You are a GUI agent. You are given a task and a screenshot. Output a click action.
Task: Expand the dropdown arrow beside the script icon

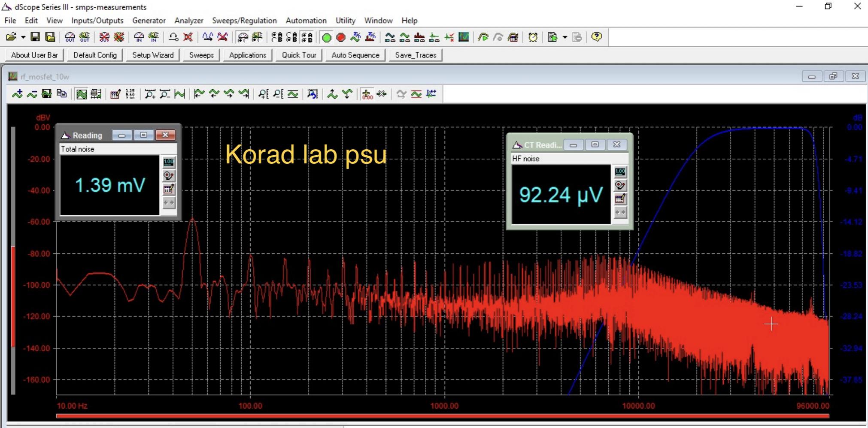point(565,37)
